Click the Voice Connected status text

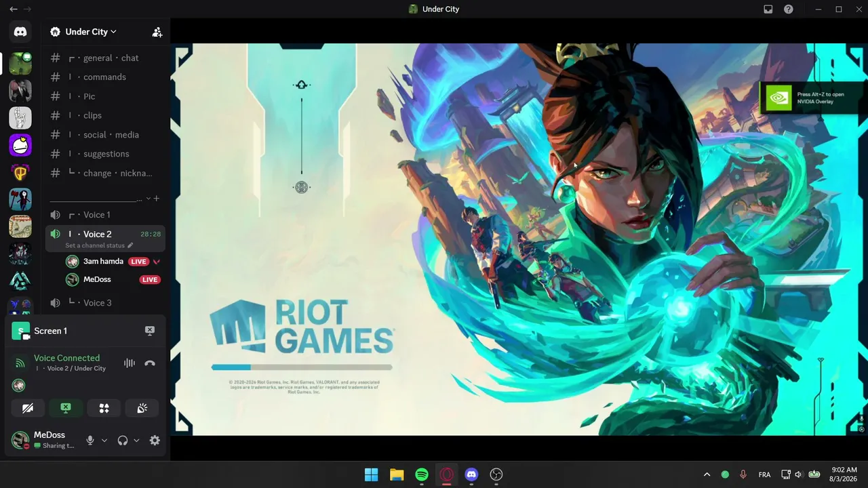(66, 358)
